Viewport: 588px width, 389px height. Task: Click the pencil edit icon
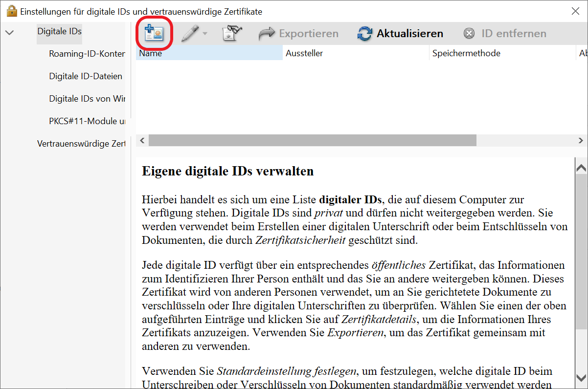(x=190, y=33)
